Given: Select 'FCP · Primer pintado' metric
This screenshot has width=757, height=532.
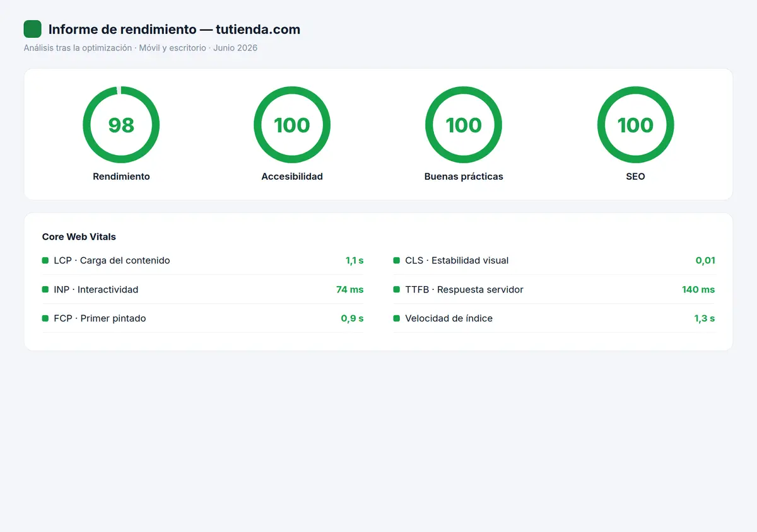Looking at the screenshot, I should click(x=100, y=318).
